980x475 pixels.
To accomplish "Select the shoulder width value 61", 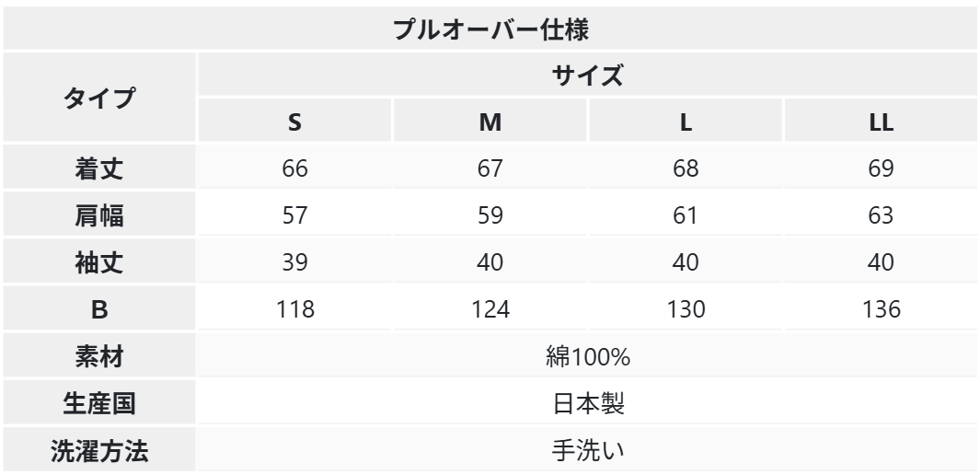I will tap(686, 216).
